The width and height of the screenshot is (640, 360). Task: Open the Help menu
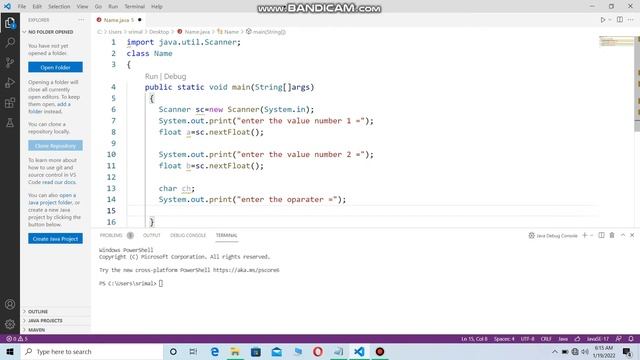pos(157,7)
